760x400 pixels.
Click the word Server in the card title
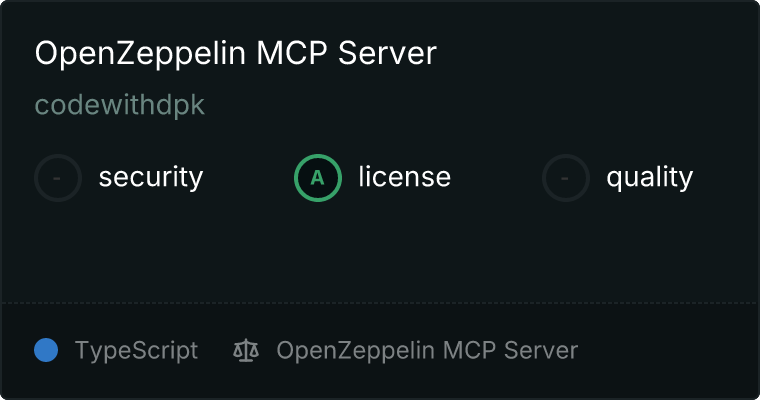pos(387,53)
